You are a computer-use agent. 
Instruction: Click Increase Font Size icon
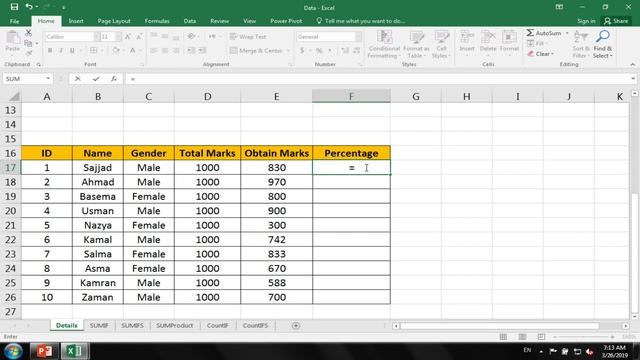click(128, 37)
